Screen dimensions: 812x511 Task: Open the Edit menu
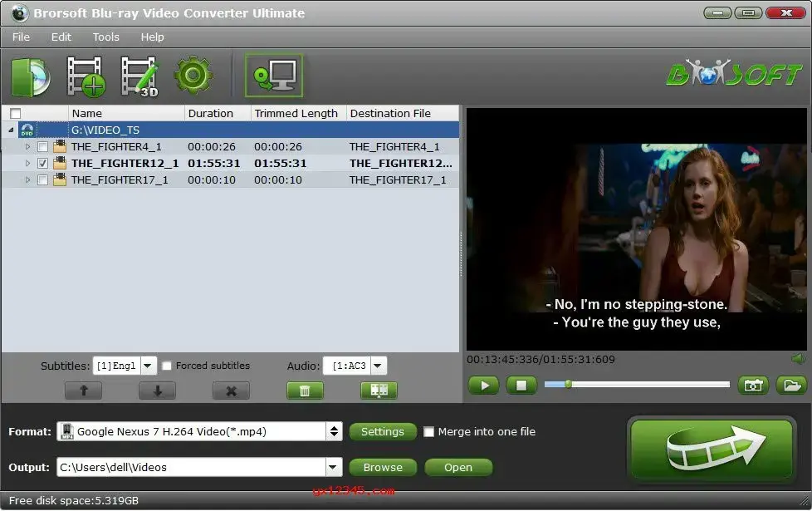click(61, 37)
